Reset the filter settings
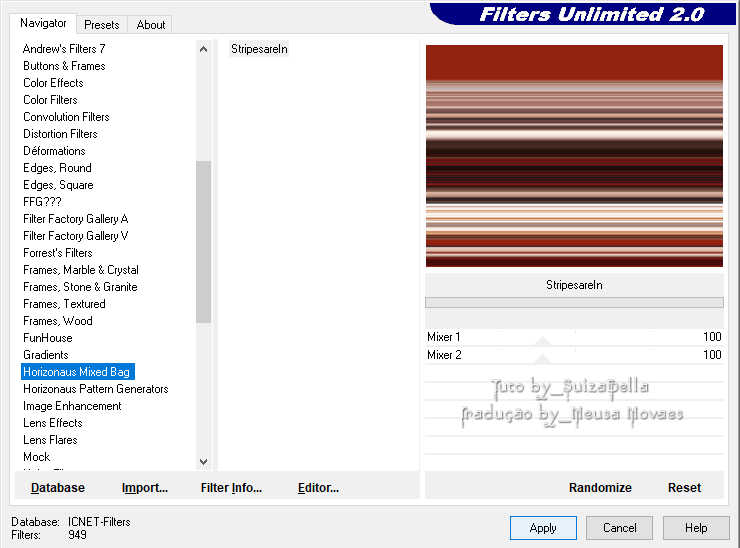740x548 pixels. [x=684, y=488]
